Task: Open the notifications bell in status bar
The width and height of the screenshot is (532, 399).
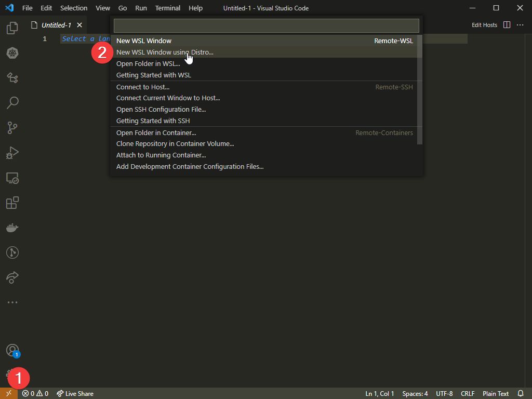Action: click(x=521, y=393)
